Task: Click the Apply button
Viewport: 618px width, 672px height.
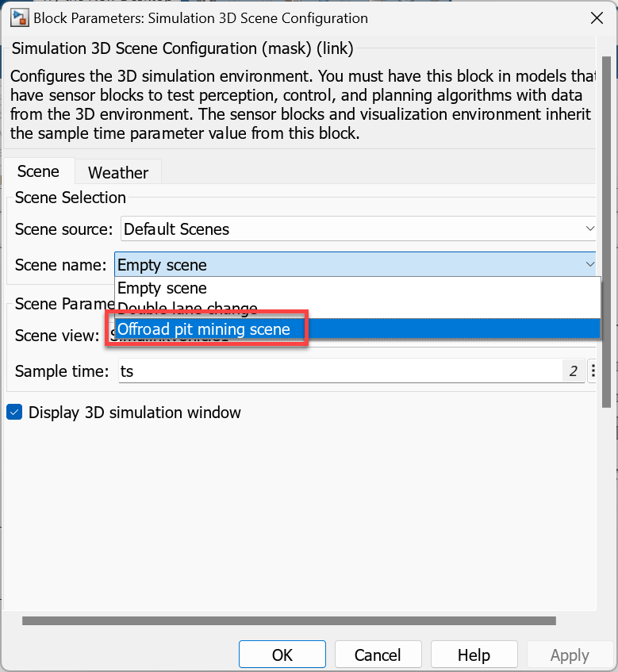Action: point(570,655)
